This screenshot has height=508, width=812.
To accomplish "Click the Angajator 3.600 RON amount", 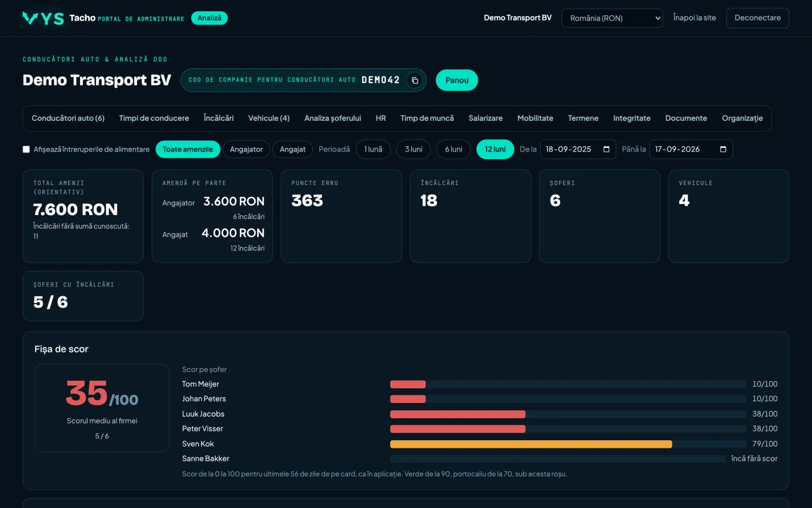I will [x=234, y=201].
